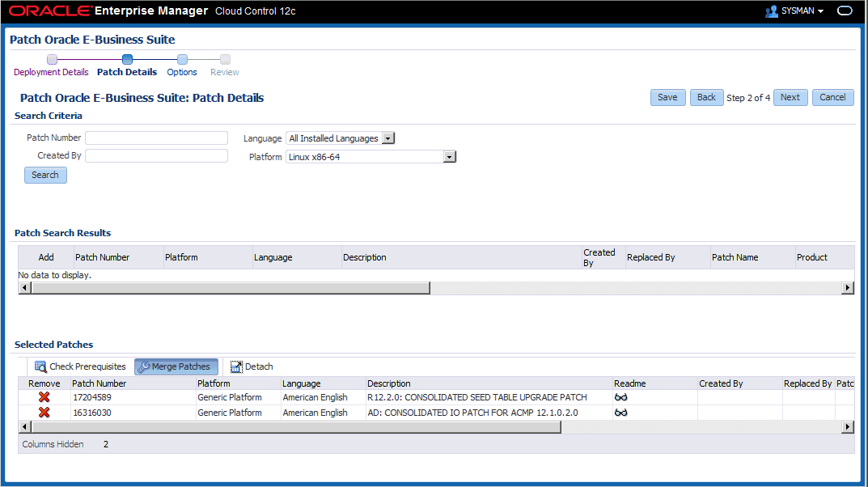
Task: Click the Review step label
Action: [225, 72]
